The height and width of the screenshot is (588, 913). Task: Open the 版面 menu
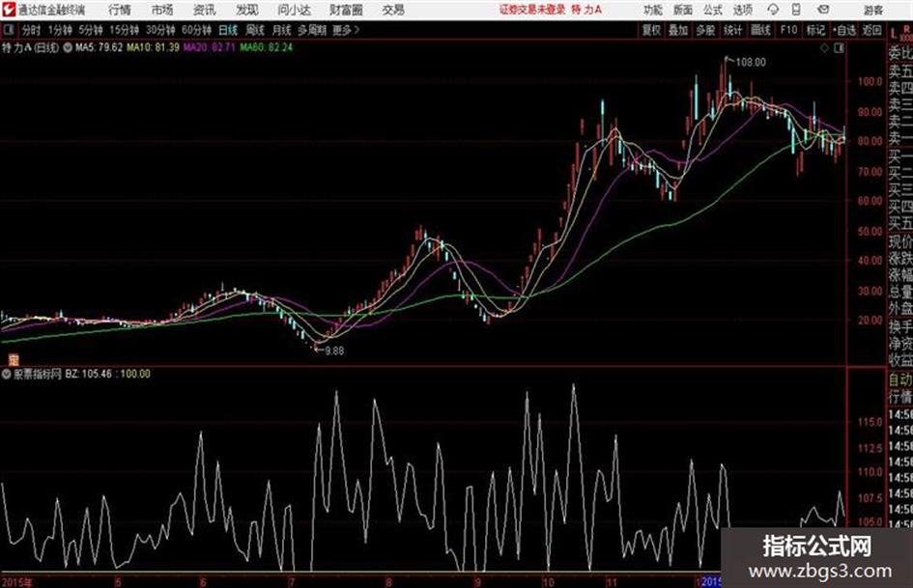click(683, 10)
